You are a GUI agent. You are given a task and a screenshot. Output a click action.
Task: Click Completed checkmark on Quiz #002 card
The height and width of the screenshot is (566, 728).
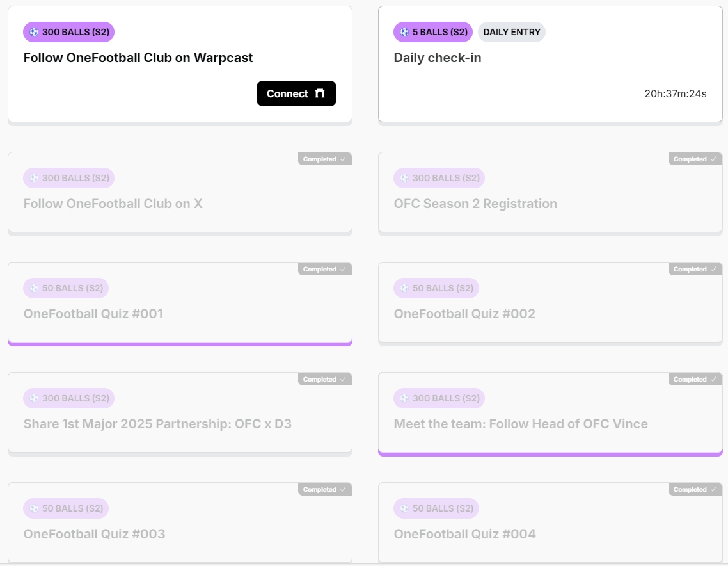[714, 269]
